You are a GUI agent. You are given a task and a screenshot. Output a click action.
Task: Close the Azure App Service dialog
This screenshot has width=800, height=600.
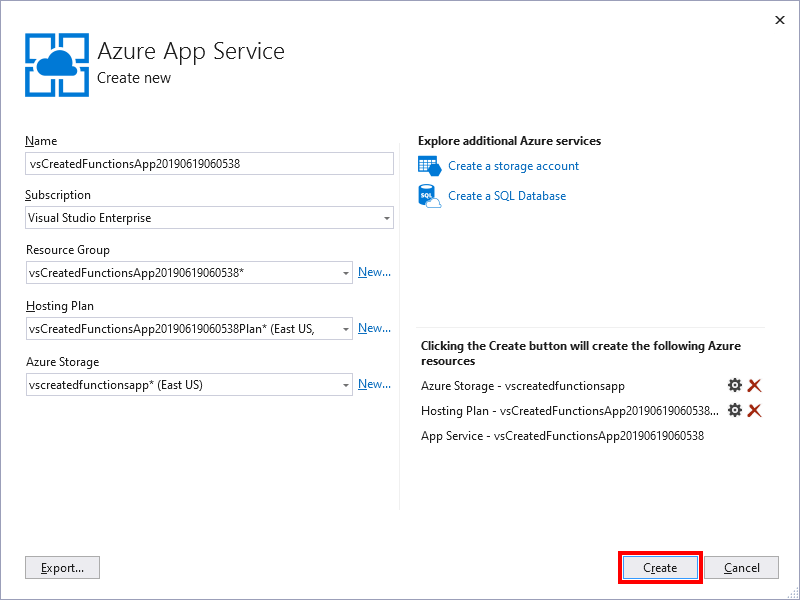coord(780,19)
